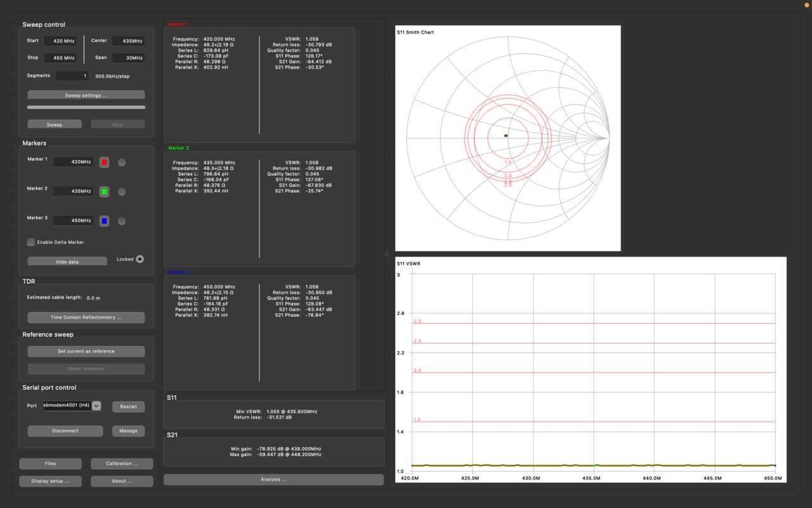
Task: Open Marker 3 blue color picker
Action: (x=105, y=221)
